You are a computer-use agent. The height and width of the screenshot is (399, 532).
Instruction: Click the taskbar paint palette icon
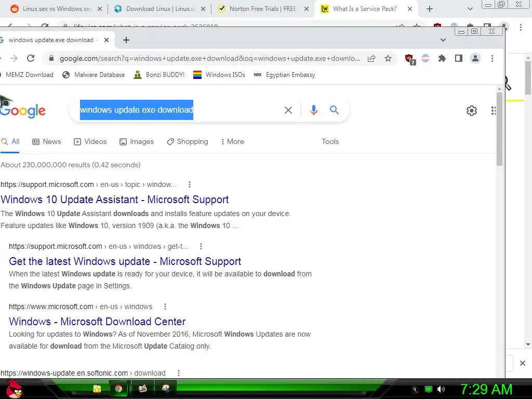[x=166, y=389]
